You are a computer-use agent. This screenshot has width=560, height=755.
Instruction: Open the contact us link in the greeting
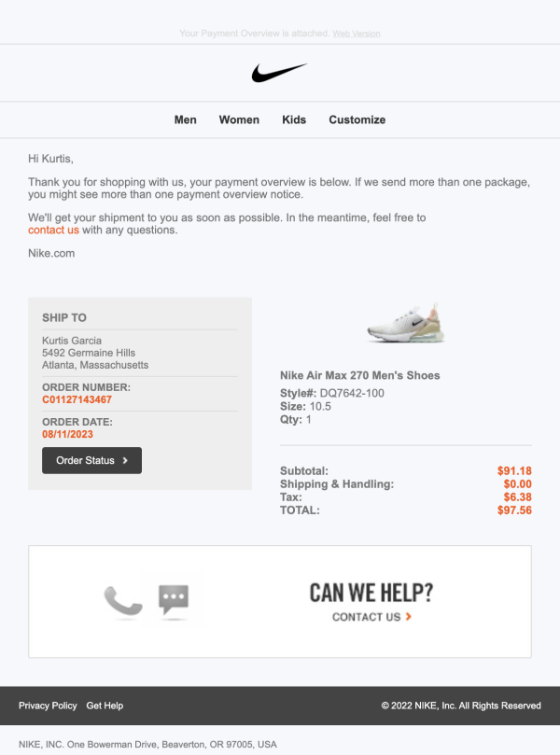click(x=53, y=230)
